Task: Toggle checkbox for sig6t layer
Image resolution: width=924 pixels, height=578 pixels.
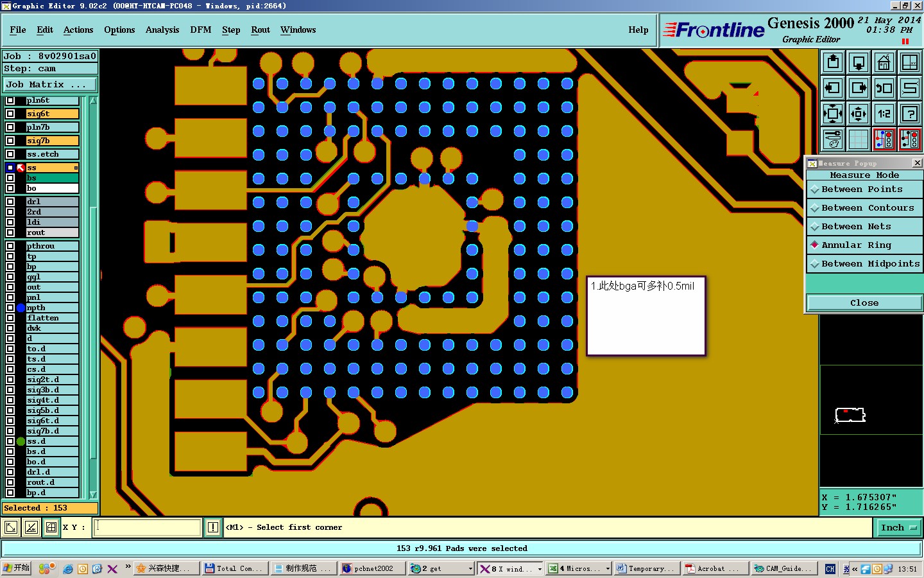Action: [x=10, y=114]
